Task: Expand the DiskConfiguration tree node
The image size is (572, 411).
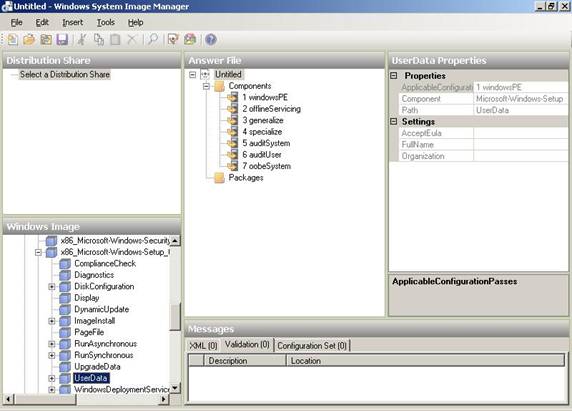Action: (x=52, y=287)
